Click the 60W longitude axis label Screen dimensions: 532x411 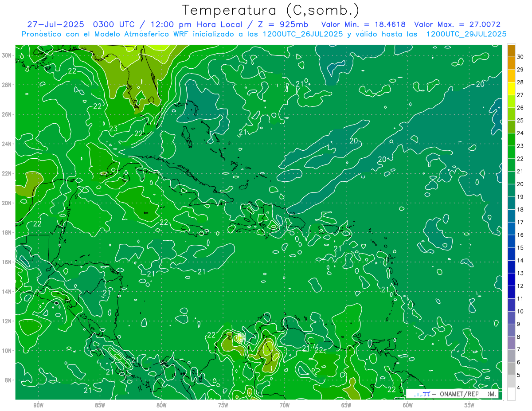click(x=408, y=405)
